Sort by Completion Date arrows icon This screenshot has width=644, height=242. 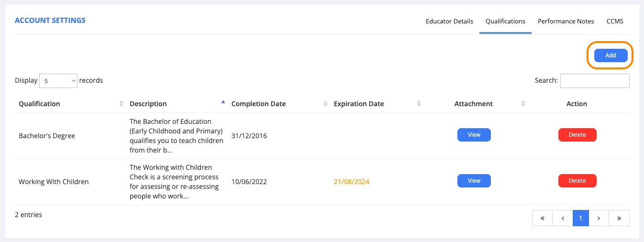pyautogui.click(x=325, y=104)
